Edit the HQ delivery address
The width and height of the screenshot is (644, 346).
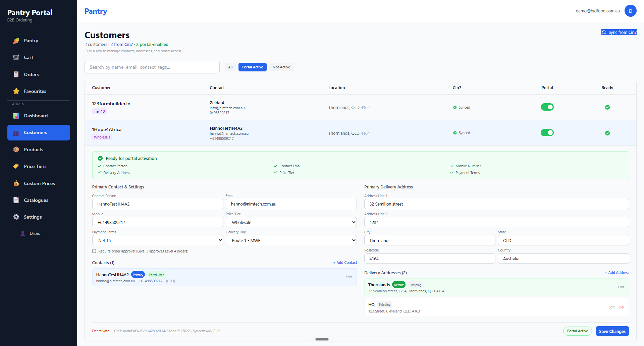click(x=611, y=307)
